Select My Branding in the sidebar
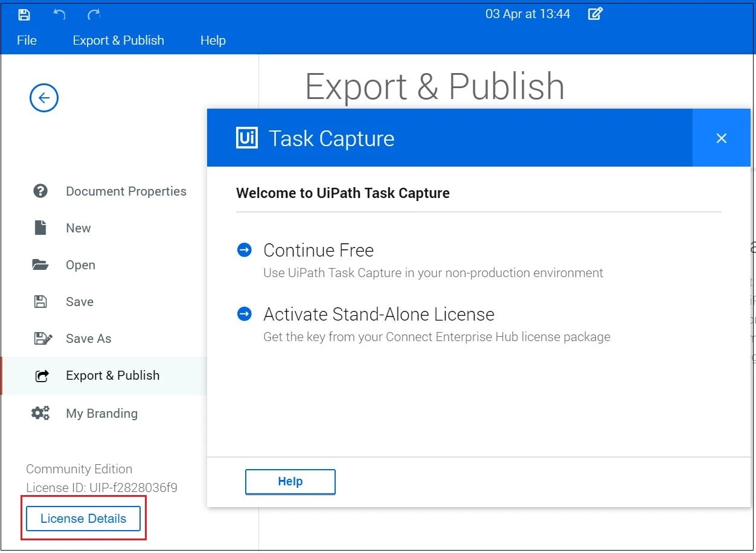 103,414
